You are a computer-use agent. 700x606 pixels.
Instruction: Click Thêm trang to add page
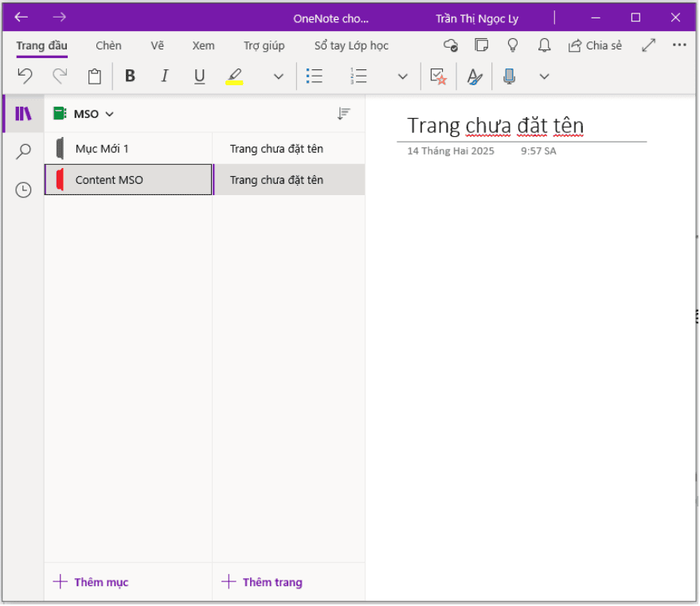(x=262, y=583)
